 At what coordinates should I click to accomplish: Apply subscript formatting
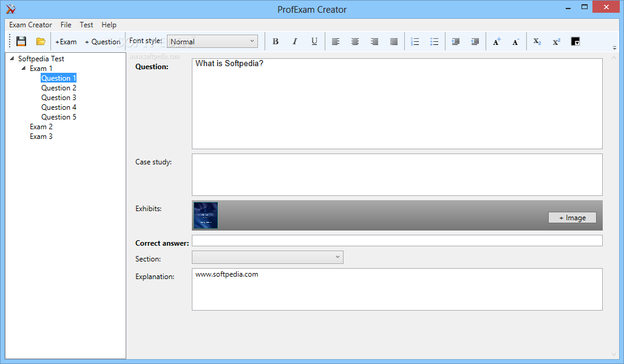pyautogui.click(x=537, y=41)
